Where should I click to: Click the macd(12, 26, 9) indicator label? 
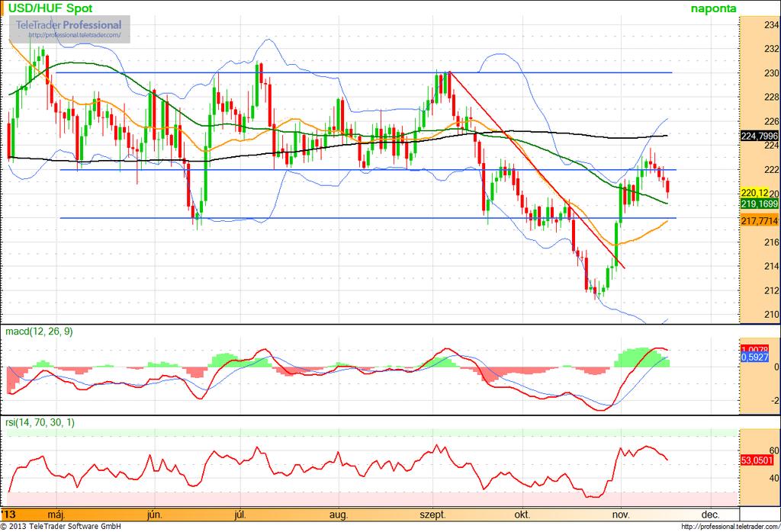coord(39,332)
